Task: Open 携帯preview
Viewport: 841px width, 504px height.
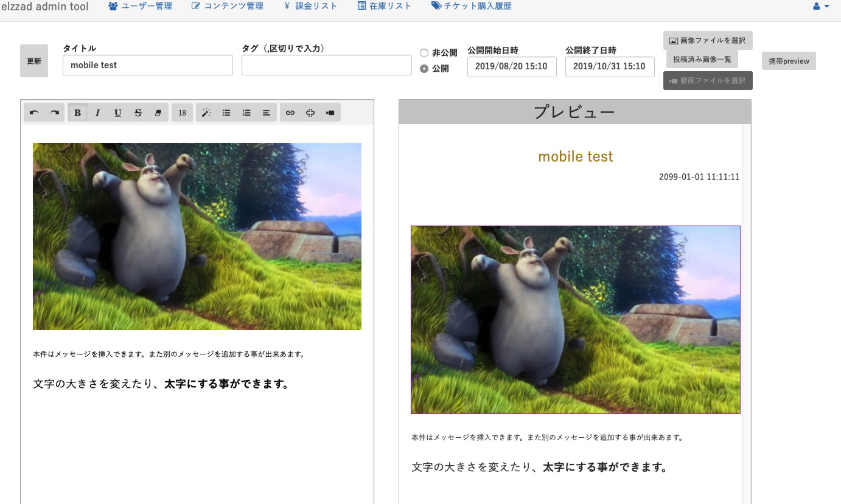Action: click(x=789, y=61)
